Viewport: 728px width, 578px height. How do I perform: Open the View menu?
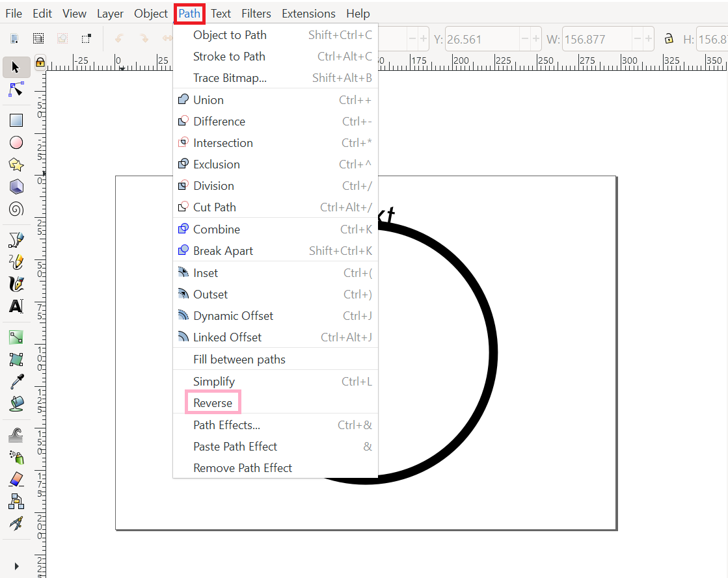[74, 14]
